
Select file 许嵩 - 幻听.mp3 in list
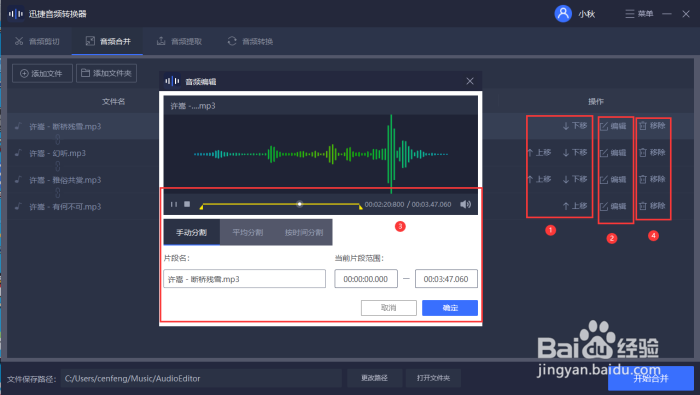[58, 153]
